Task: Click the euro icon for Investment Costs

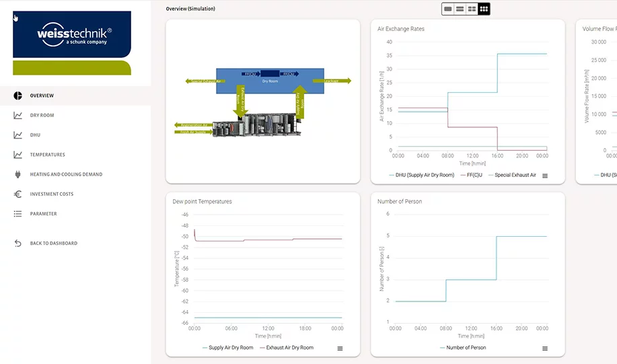Action: (x=18, y=194)
